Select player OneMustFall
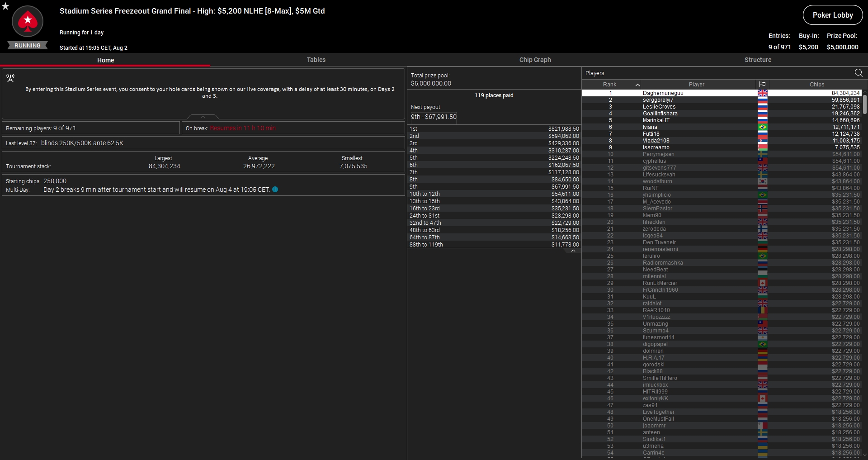Image resolution: width=868 pixels, height=460 pixels. (x=722, y=419)
